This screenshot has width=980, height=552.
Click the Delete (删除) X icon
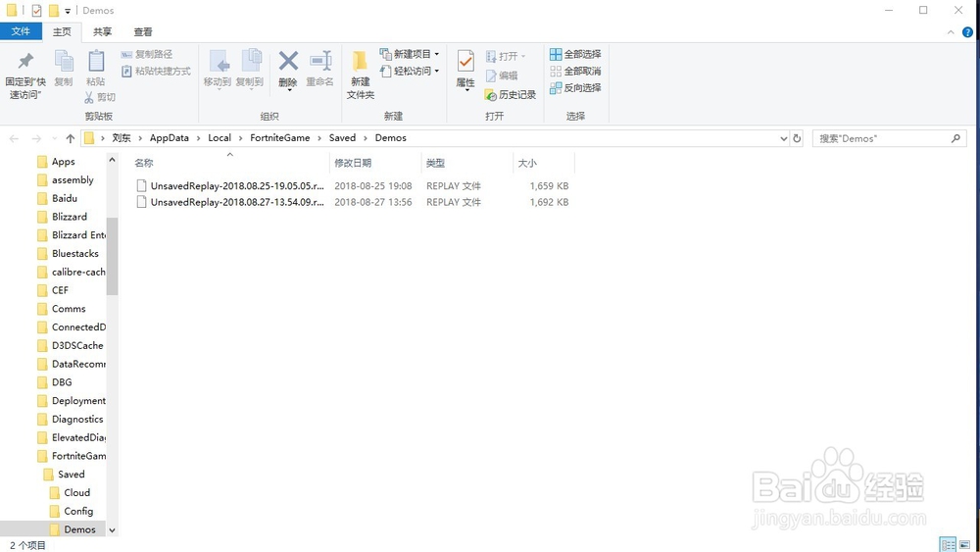click(288, 61)
